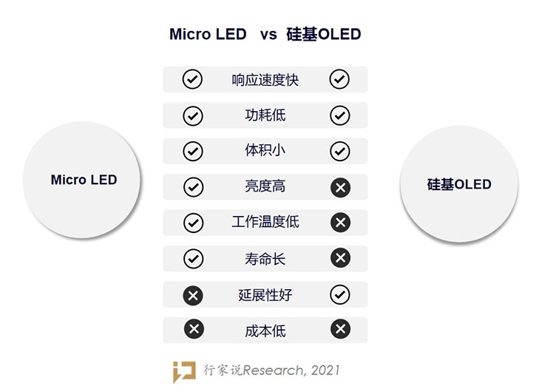Click the Micro LED vs 硅基OLED title
The height and width of the screenshot is (392, 536).
[x=265, y=34]
